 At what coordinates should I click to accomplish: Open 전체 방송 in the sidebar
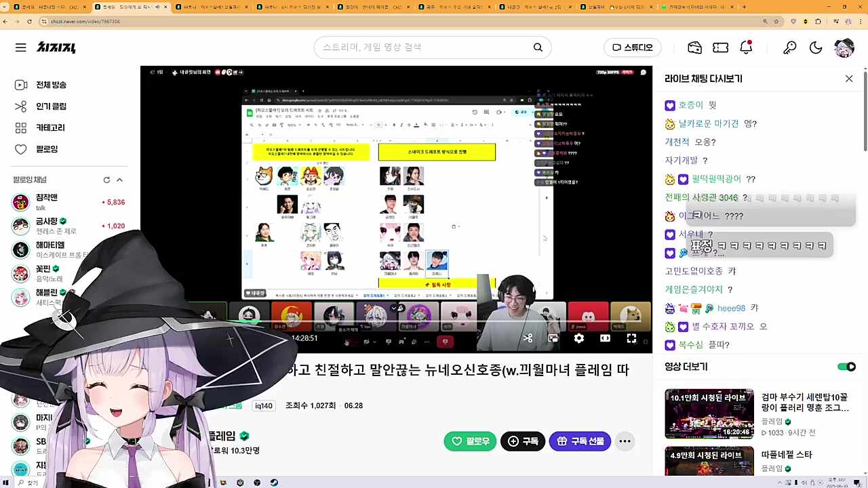pos(51,85)
